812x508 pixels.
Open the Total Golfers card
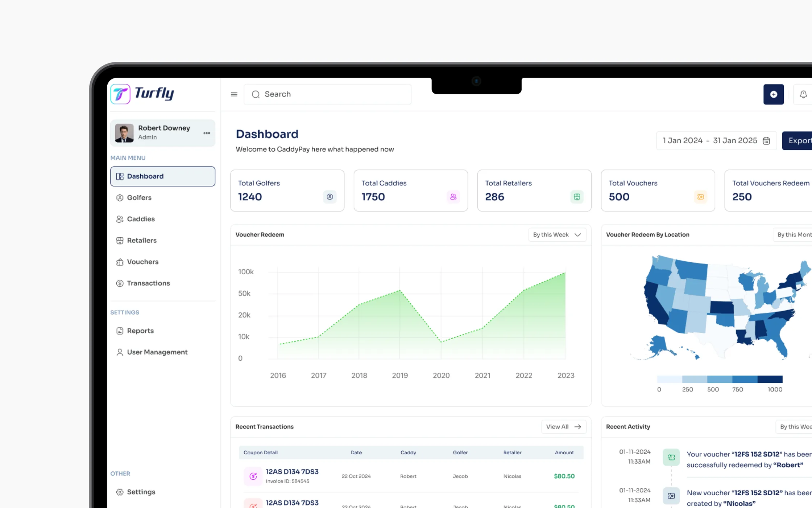coord(287,190)
